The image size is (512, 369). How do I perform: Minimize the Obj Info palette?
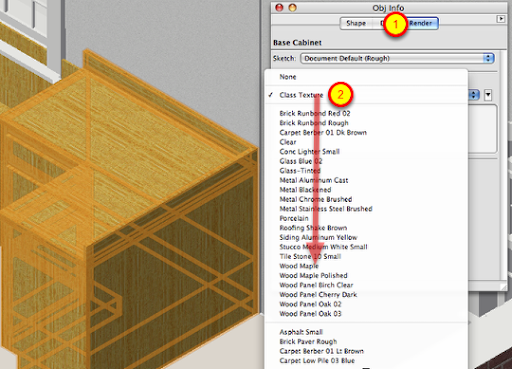click(292, 8)
